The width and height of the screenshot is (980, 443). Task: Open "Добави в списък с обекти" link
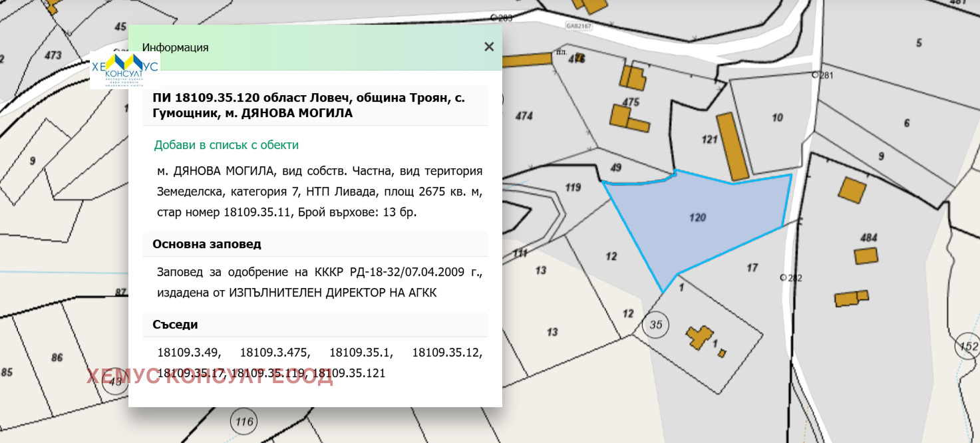pyautogui.click(x=226, y=144)
